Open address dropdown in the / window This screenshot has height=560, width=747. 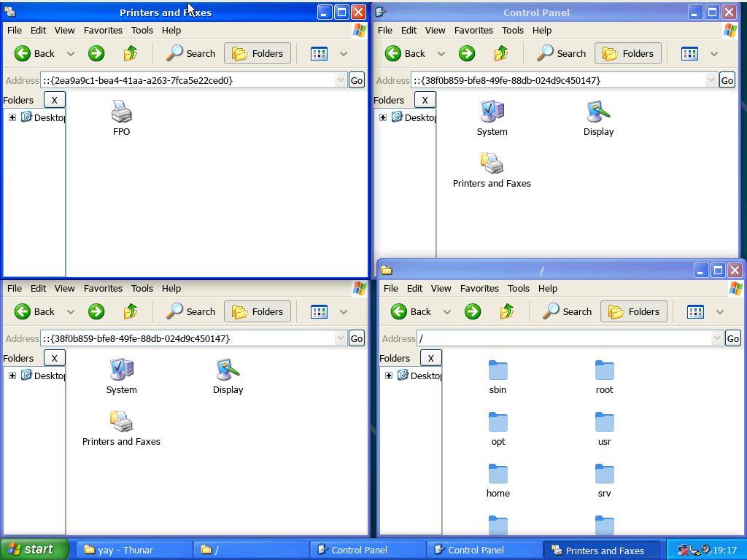(717, 338)
